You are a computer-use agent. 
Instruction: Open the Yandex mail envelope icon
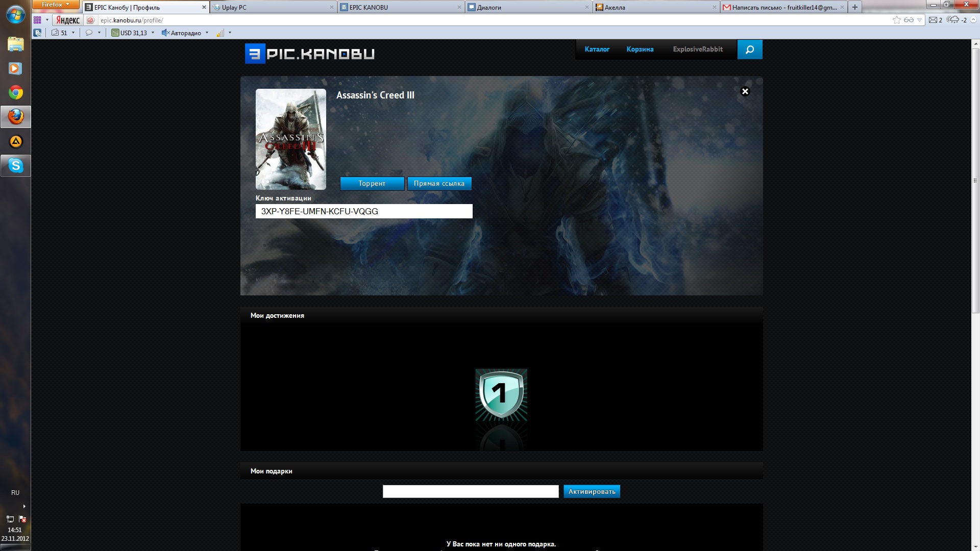(x=933, y=20)
